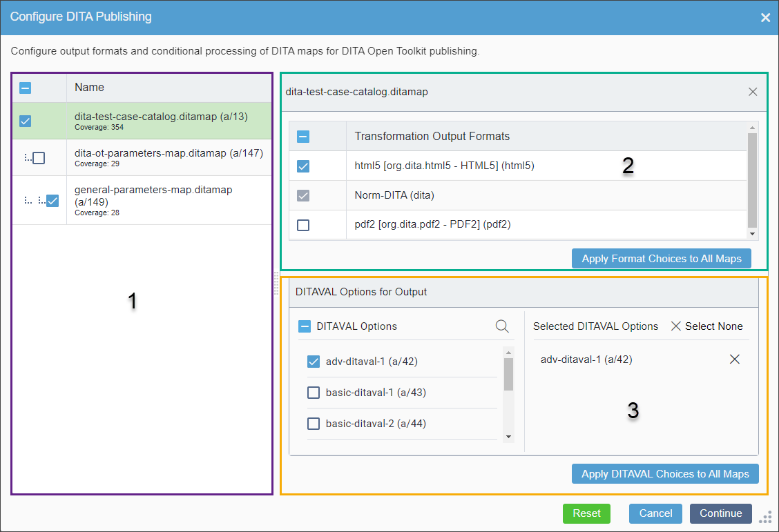Remove adv-ditaval-1 from selected DITAVAL options

point(734,359)
